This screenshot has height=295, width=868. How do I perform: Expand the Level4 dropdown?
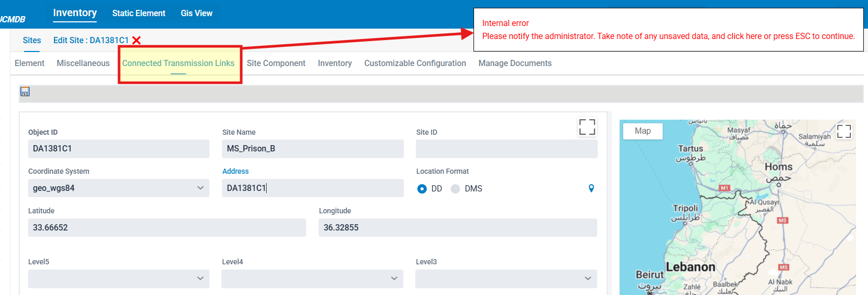click(312, 279)
